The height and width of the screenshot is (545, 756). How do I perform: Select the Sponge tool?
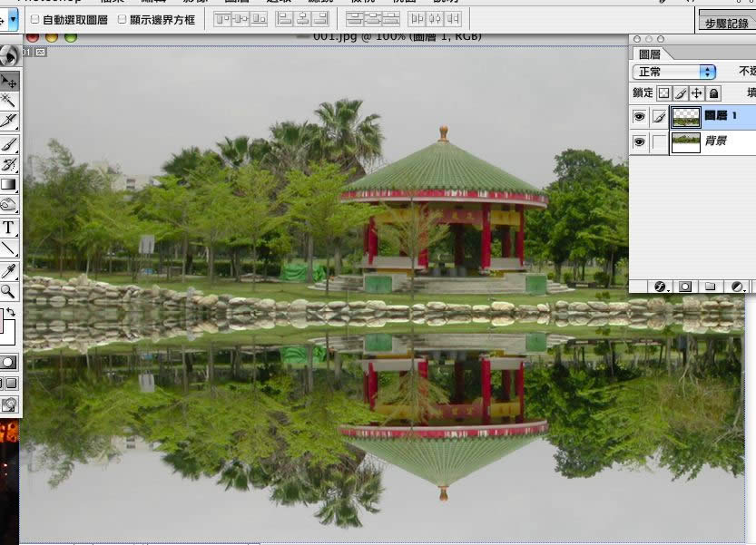coord(9,205)
